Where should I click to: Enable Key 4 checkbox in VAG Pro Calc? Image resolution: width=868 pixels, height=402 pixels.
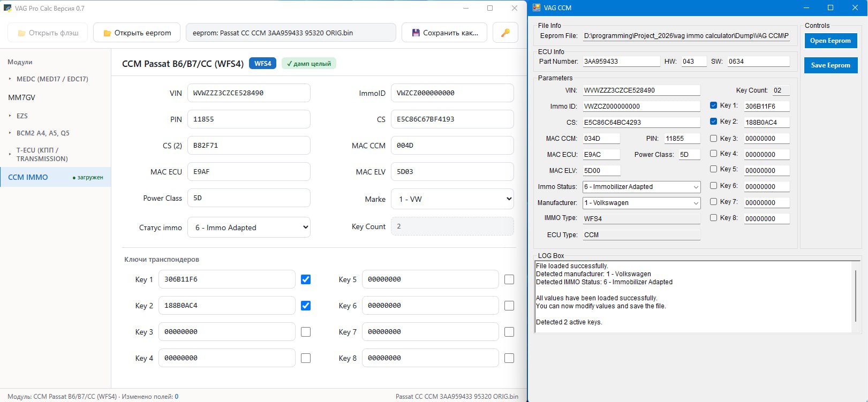[x=306, y=358]
